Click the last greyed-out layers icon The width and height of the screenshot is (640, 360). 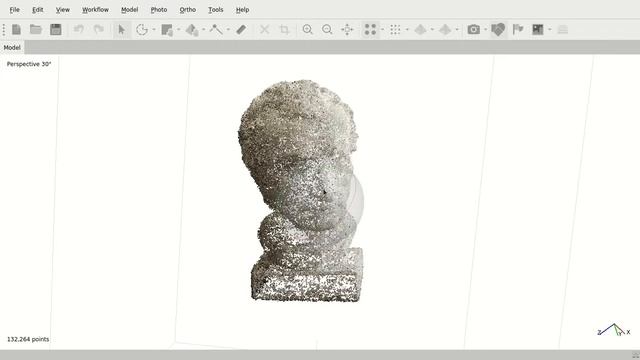pos(563,29)
